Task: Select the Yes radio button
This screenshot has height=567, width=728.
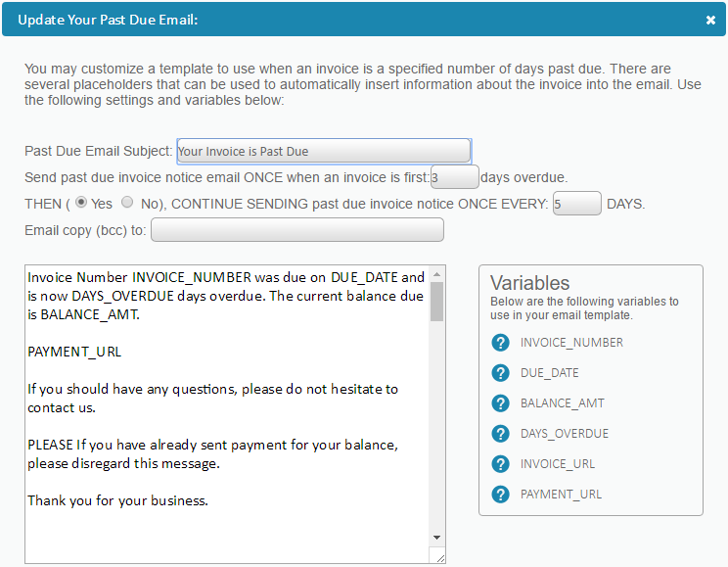Action: (x=81, y=203)
